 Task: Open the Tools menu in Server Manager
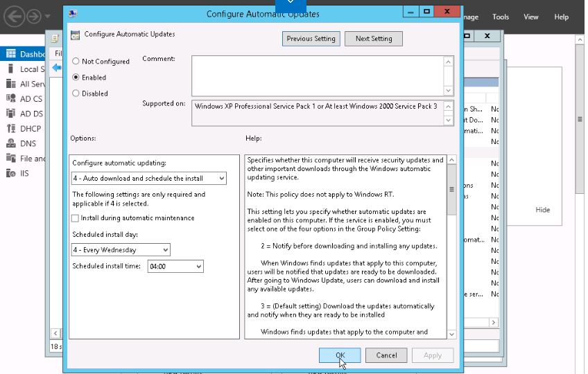pos(501,17)
